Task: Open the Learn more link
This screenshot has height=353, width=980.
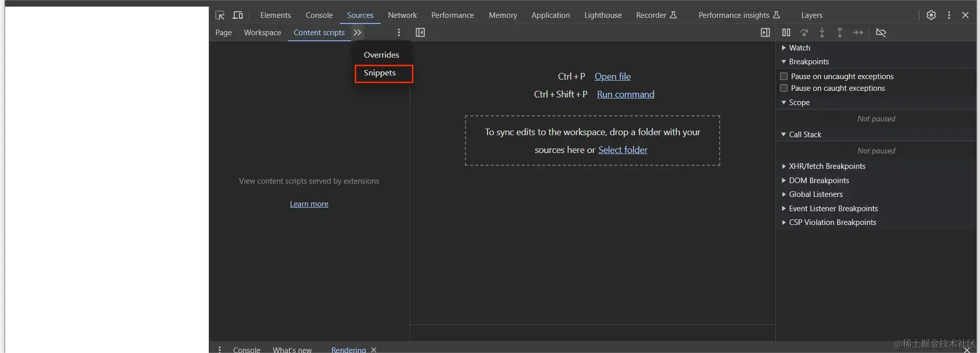Action: point(309,204)
